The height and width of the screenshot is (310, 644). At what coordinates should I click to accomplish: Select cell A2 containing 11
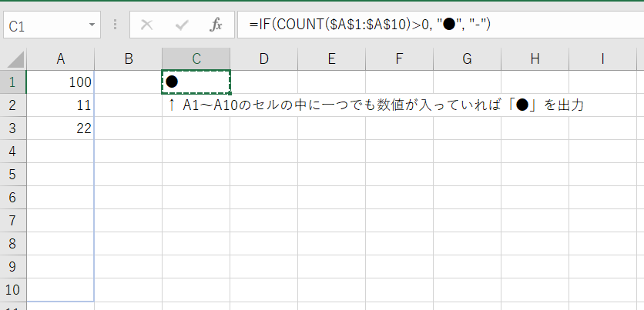pos(61,105)
